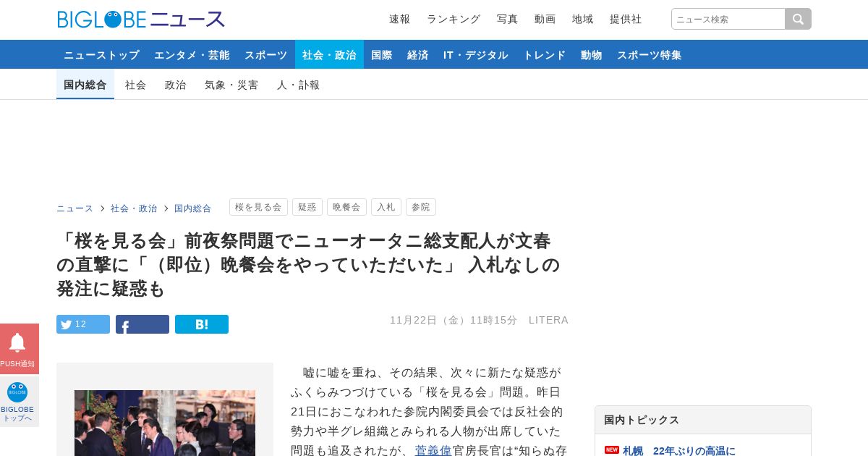Click the LITERA source label
The image size is (868, 456).
[x=548, y=320]
